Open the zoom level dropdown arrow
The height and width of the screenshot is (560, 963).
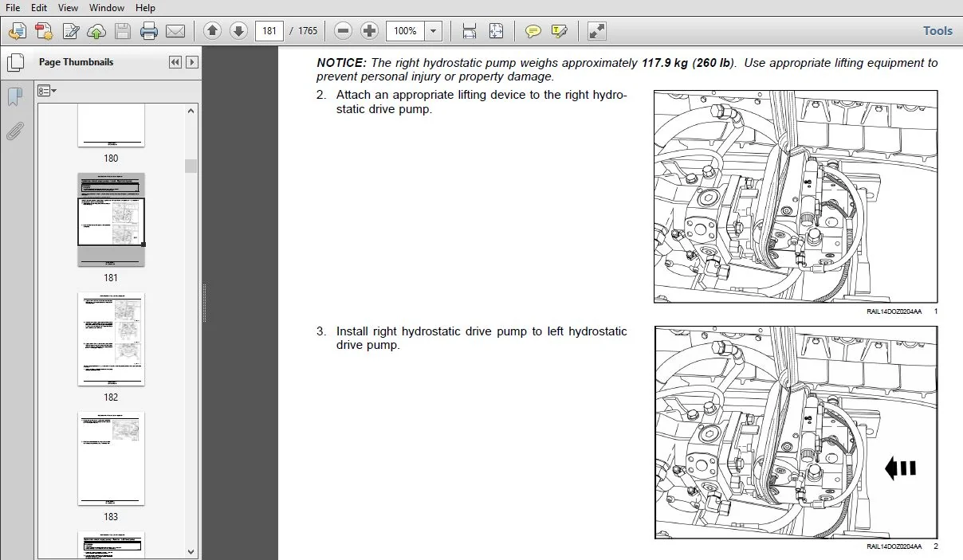[x=433, y=31]
